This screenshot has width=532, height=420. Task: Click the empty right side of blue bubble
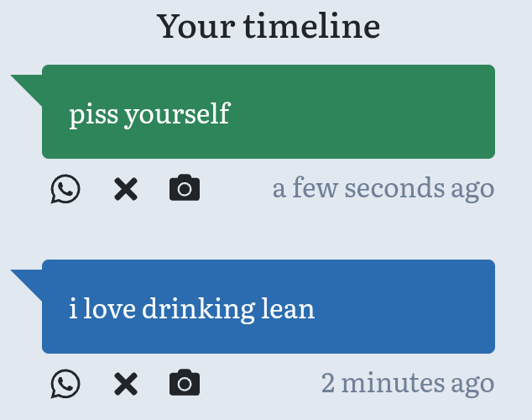click(x=404, y=307)
